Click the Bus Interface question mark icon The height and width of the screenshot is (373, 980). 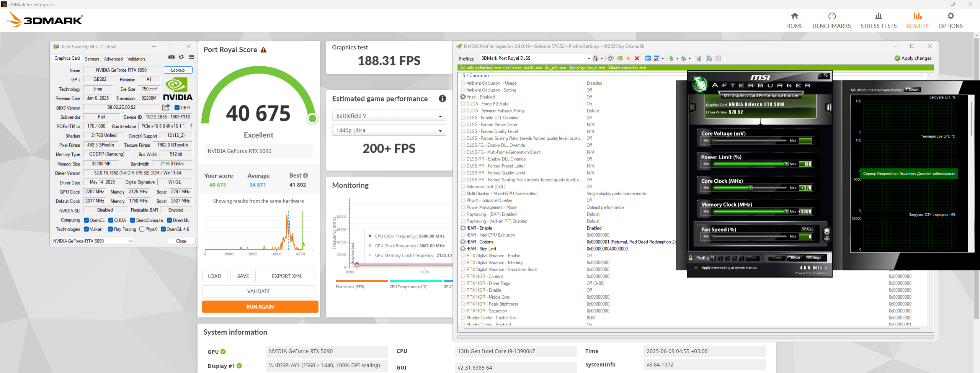click(191, 126)
